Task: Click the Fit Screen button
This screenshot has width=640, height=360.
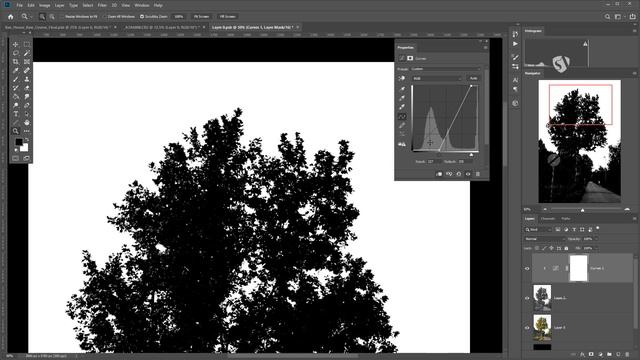Action: tap(201, 17)
